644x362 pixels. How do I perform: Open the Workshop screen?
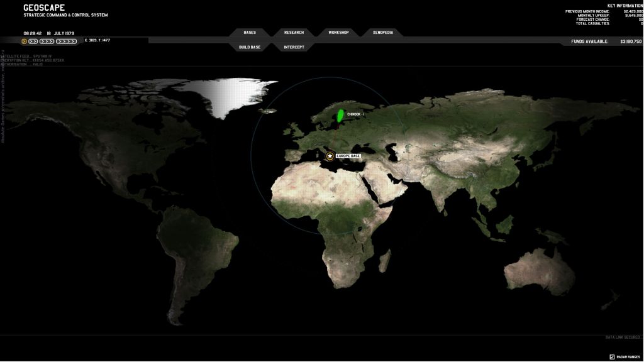click(338, 33)
